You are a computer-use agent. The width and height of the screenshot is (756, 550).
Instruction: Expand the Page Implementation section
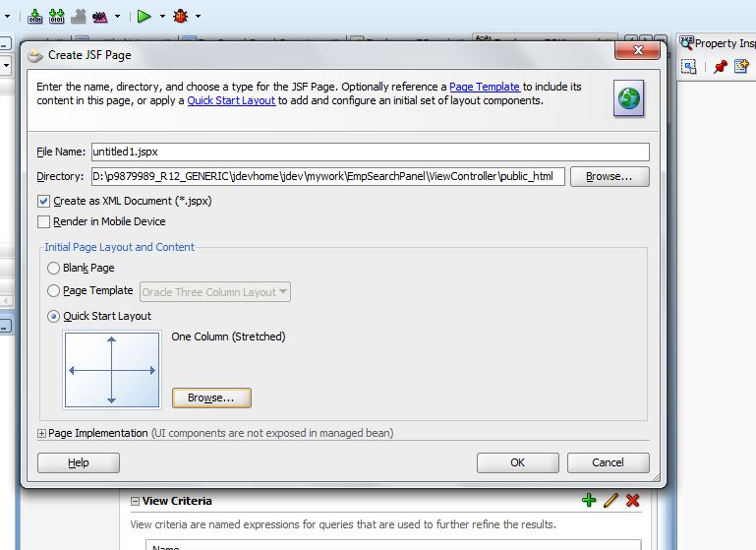[x=41, y=434]
